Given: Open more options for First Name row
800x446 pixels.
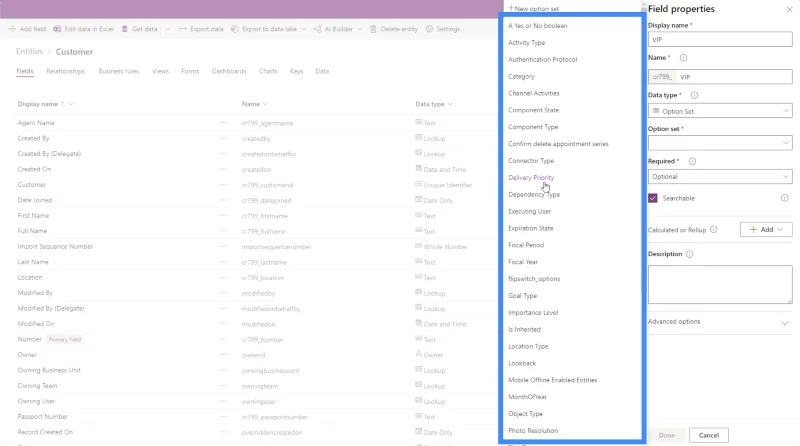Looking at the screenshot, I should click(x=223, y=215).
